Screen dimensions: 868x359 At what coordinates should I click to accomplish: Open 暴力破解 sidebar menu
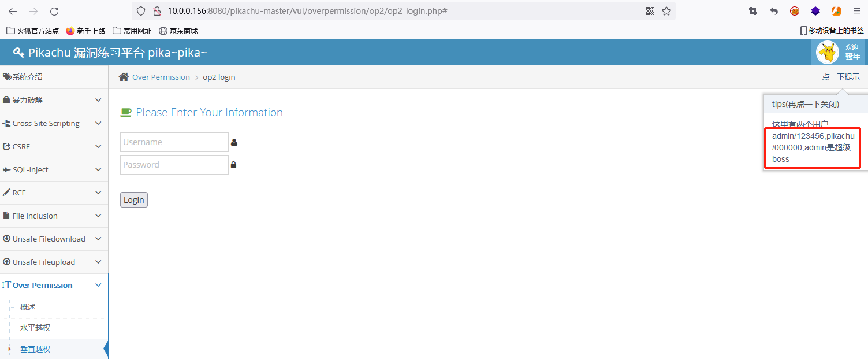click(x=54, y=100)
